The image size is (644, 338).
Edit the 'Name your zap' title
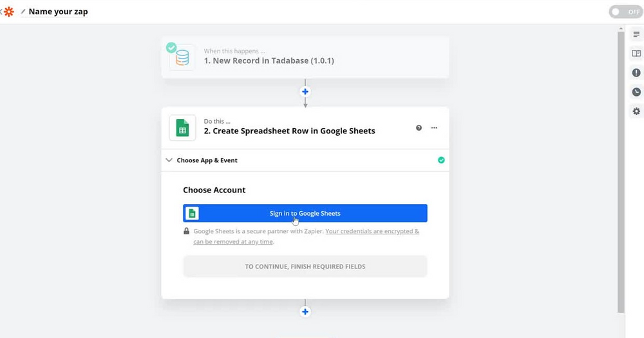(x=59, y=12)
